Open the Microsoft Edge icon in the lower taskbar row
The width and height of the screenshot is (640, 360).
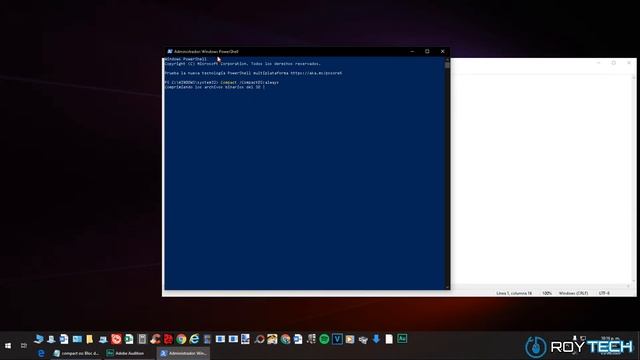pos(41,353)
